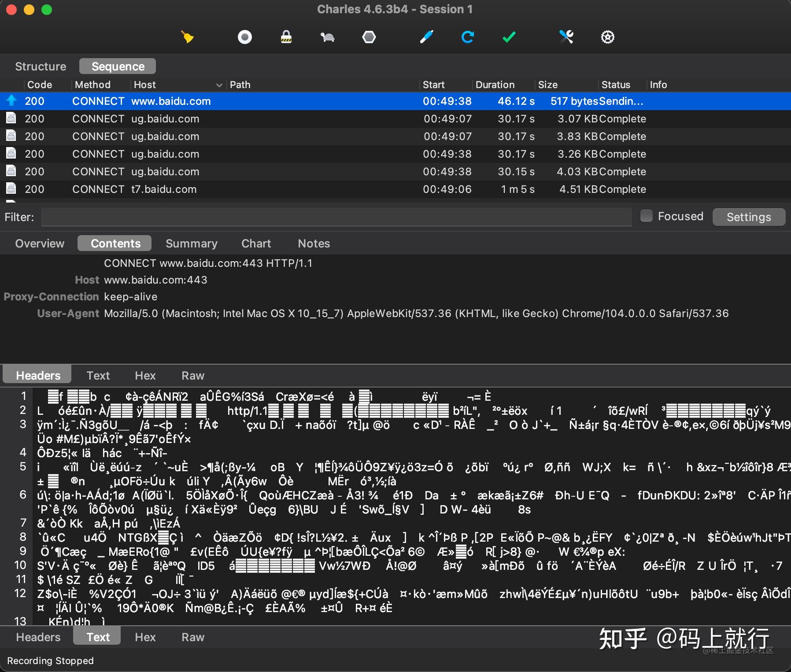This screenshot has height=672, width=791.
Task: Open settings via gear icon in toolbar
Action: pos(608,37)
